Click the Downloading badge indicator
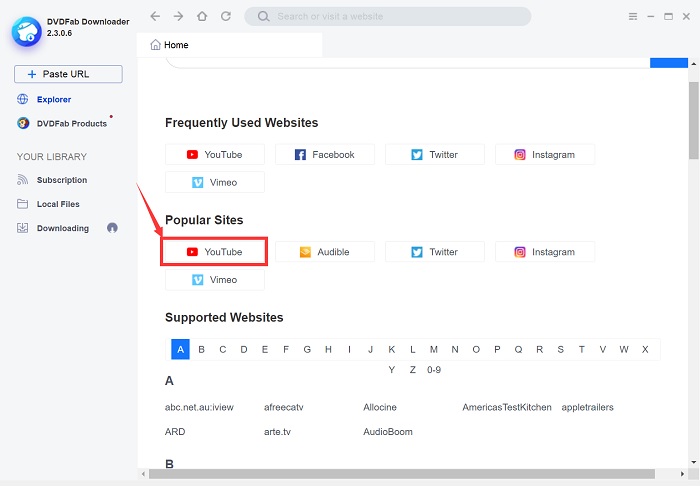 point(112,228)
